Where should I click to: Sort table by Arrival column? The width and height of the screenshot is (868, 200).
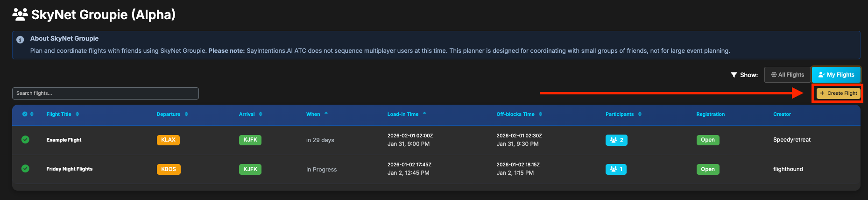(x=251, y=114)
